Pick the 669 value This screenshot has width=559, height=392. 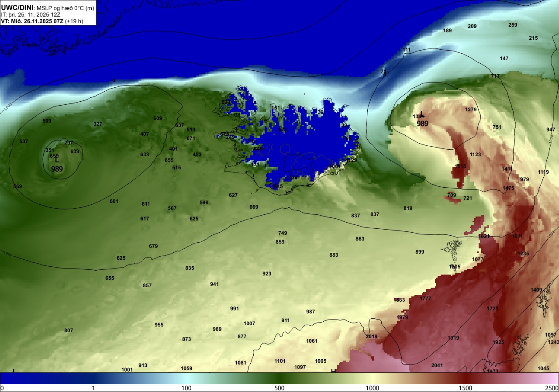254,207
